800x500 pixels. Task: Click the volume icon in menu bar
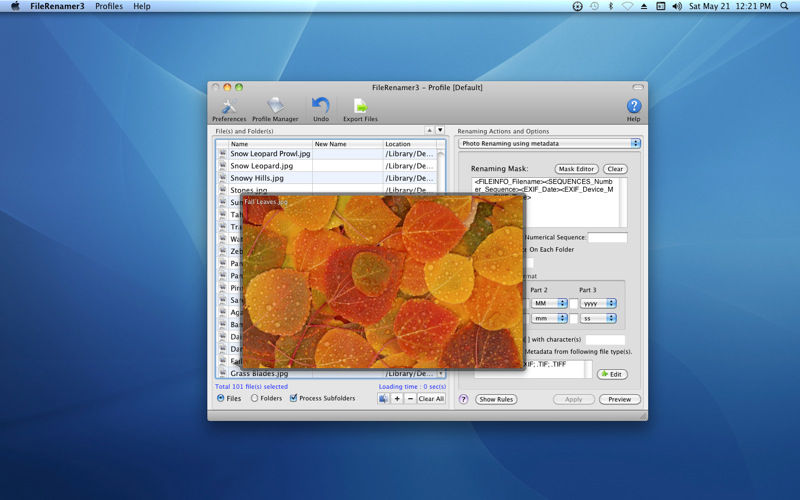tap(677, 6)
